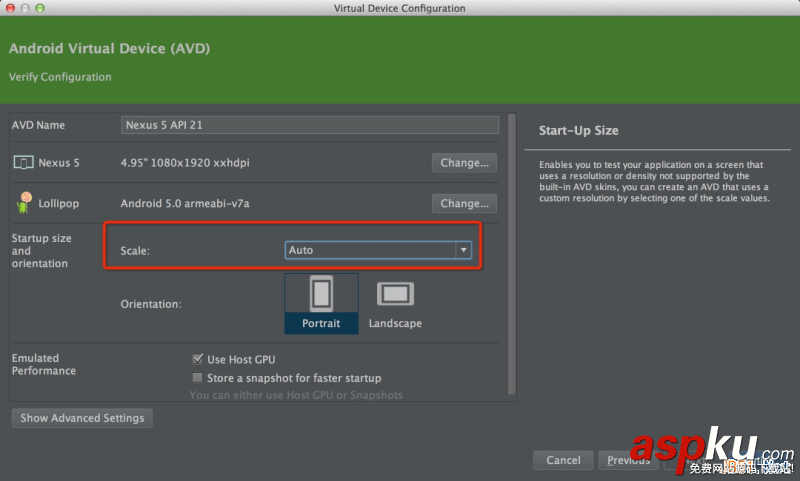The image size is (800, 481).
Task: Select the Landscape orientation icon
Action: click(x=395, y=294)
